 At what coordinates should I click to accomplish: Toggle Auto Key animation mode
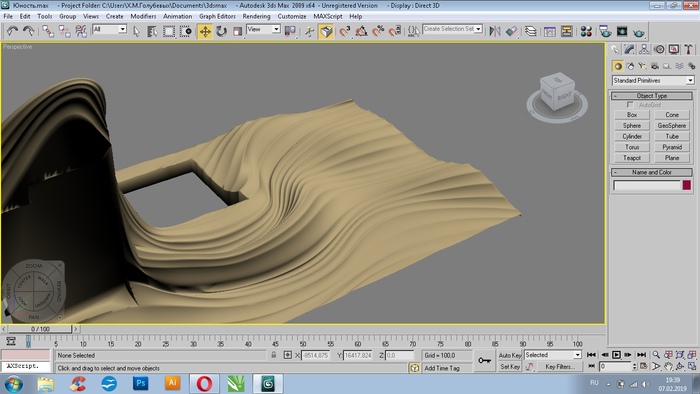(x=510, y=355)
